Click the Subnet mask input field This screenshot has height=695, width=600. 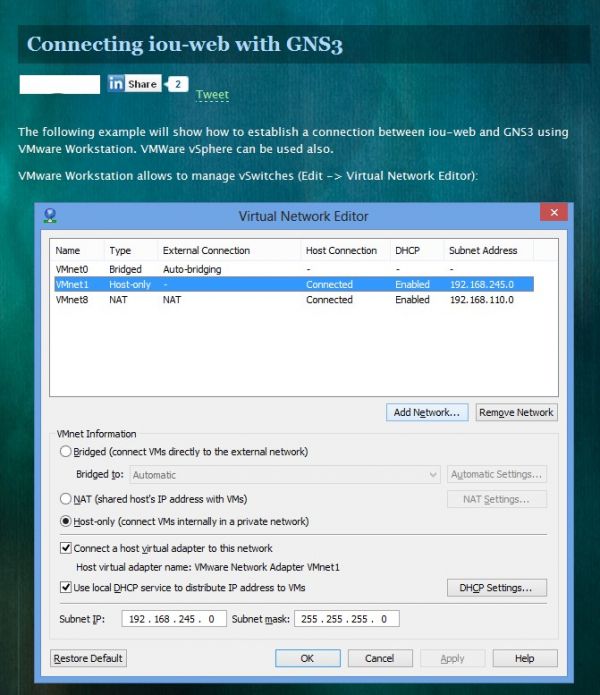pyautogui.click(x=347, y=619)
